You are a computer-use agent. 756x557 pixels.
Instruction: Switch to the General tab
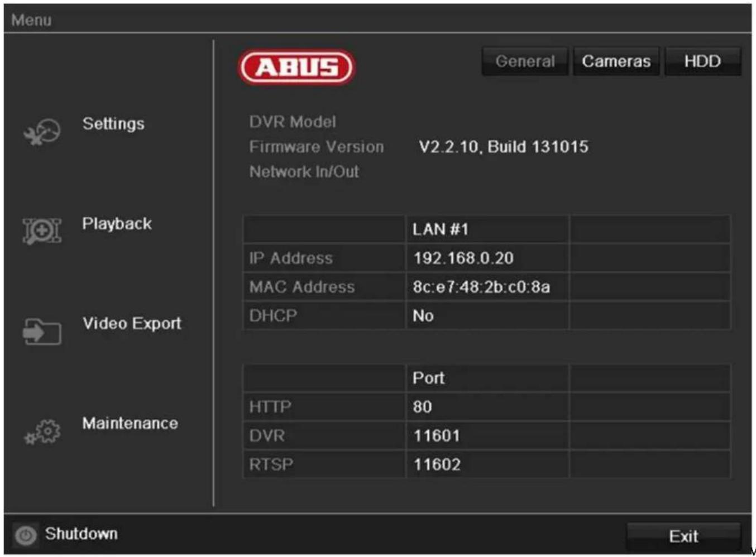pos(524,61)
